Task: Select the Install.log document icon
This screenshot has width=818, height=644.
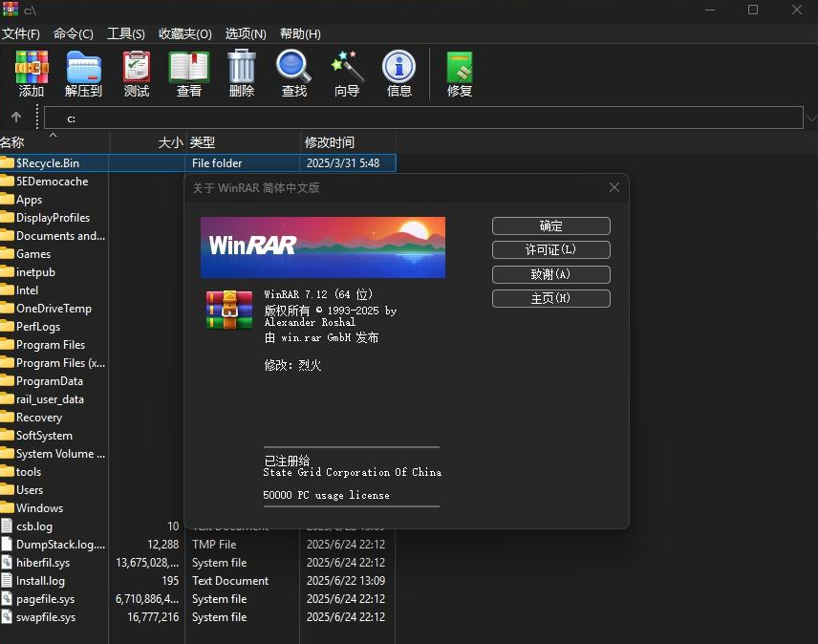Action: [x=7, y=580]
